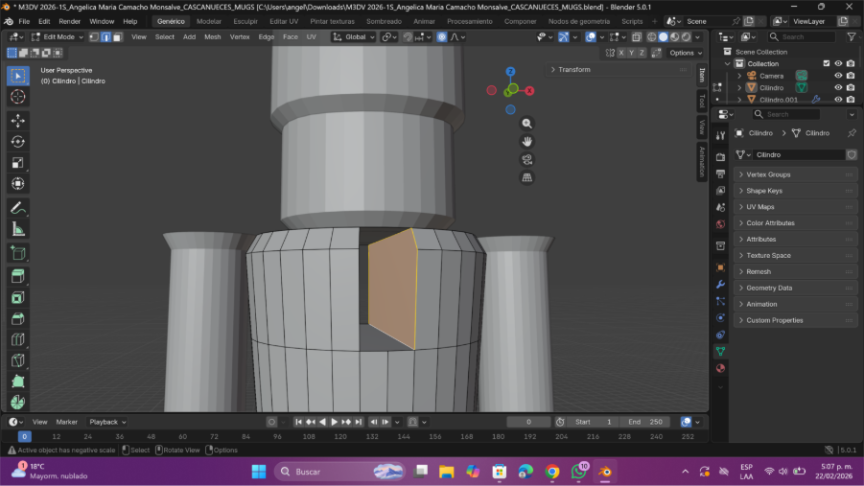
Task: Switch to the Modelar workspace tab
Action: [x=209, y=21]
